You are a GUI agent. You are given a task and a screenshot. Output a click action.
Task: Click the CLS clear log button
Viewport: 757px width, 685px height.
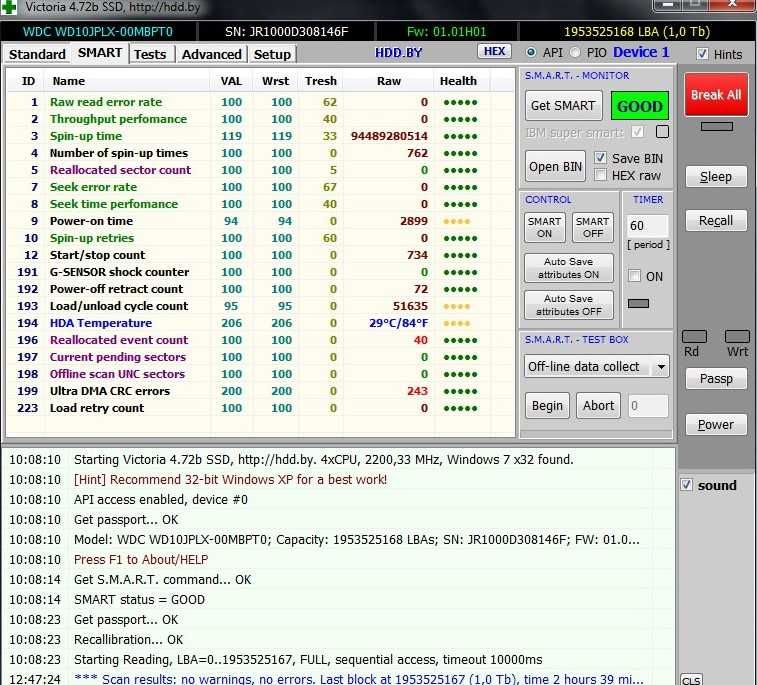point(691,680)
